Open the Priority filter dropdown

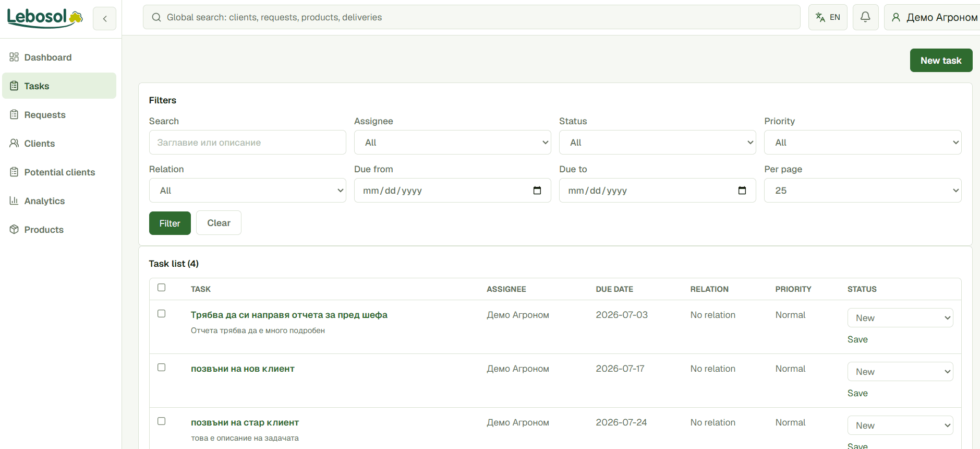(863, 143)
